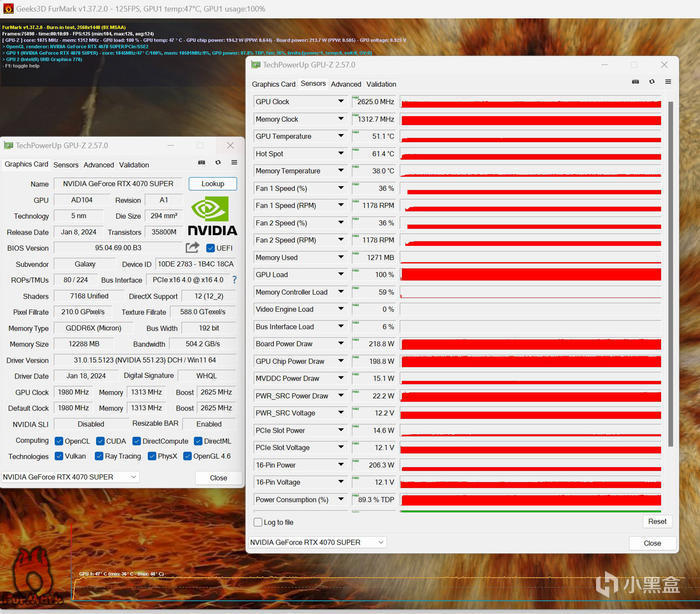The width and height of the screenshot is (700, 614).
Task: Click the screenshot camera icon in Sensors window
Action: (x=635, y=82)
